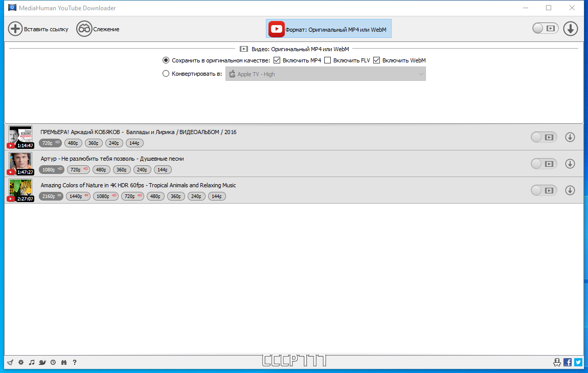Choose 1440p for Amazing Colors of Nature
This screenshot has width=588, height=373.
pyautogui.click(x=78, y=196)
